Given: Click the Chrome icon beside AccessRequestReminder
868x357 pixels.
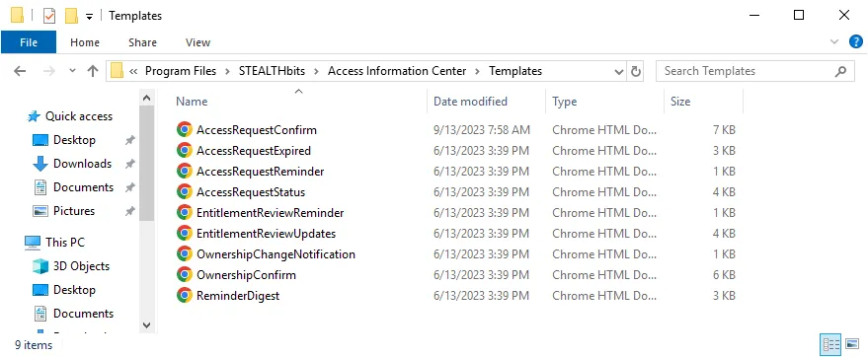Looking at the screenshot, I should tap(185, 172).
